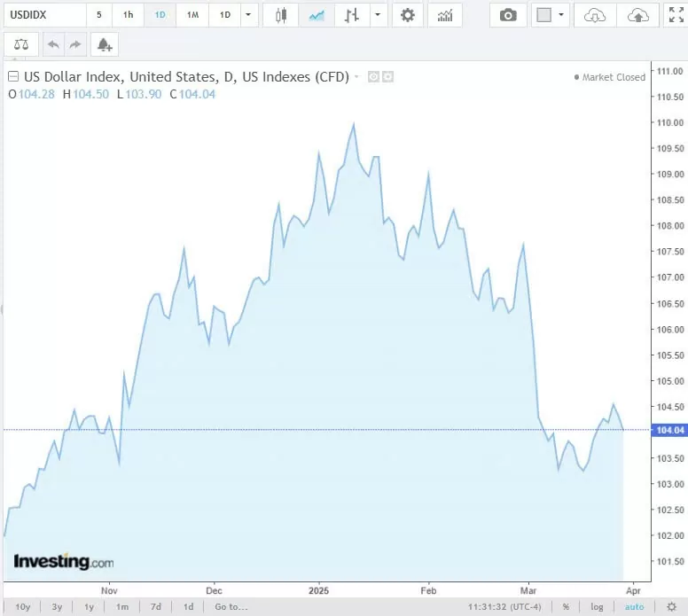
Task: Open the indicators chart icon
Action: pos(445,15)
